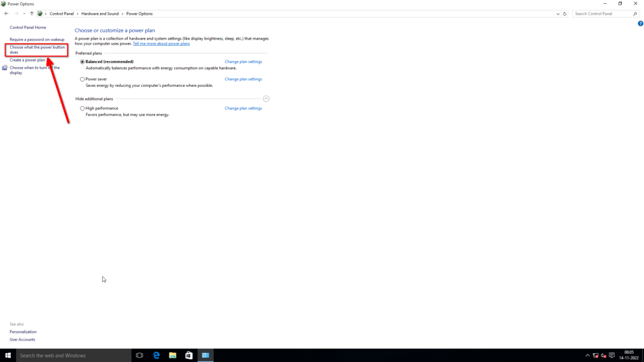The height and width of the screenshot is (362, 644).
Task: Click Change plan settings for High performance
Action: click(243, 108)
